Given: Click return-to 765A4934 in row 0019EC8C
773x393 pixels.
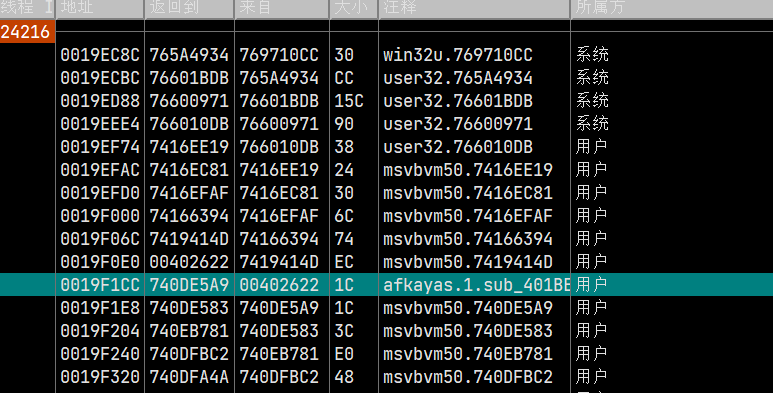Looking at the screenshot, I should click(x=189, y=55).
